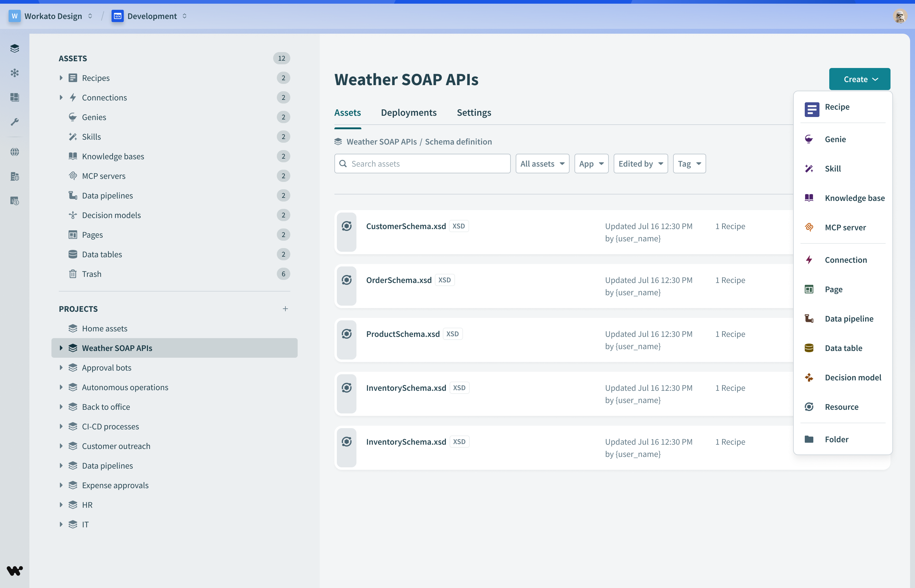This screenshot has height=588, width=915.
Task: Open the All assets filter dropdown
Action: tap(542, 164)
